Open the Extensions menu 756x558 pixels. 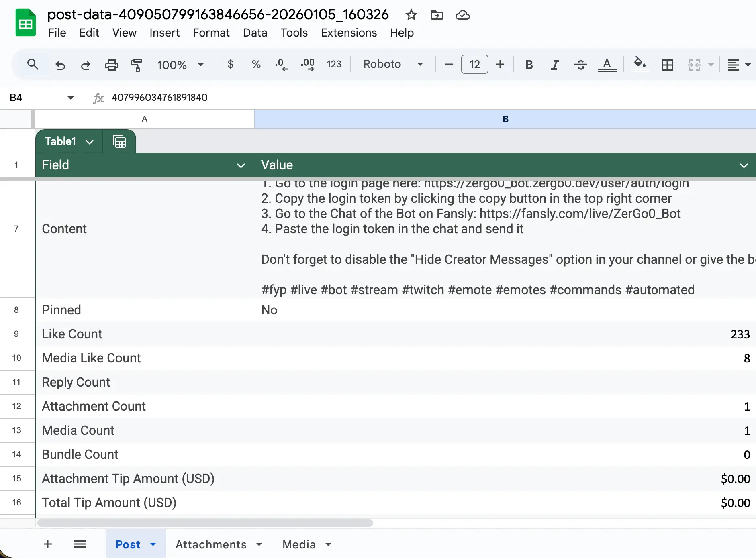coord(349,33)
